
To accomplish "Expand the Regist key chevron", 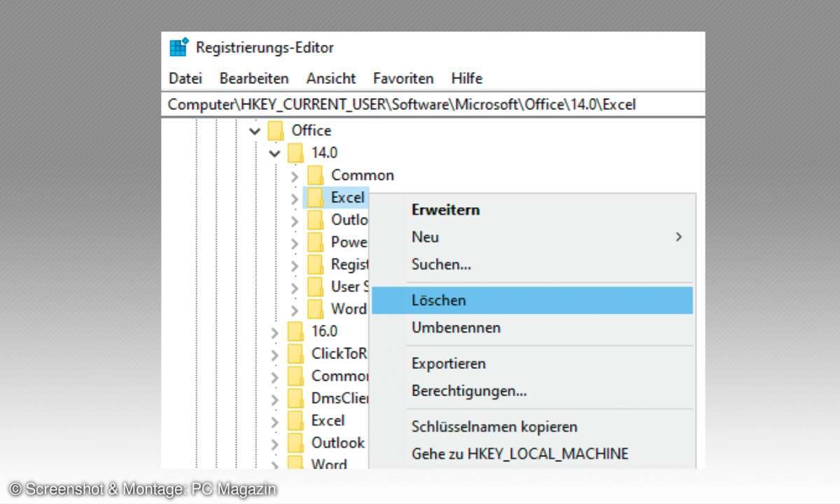I will 295,265.
